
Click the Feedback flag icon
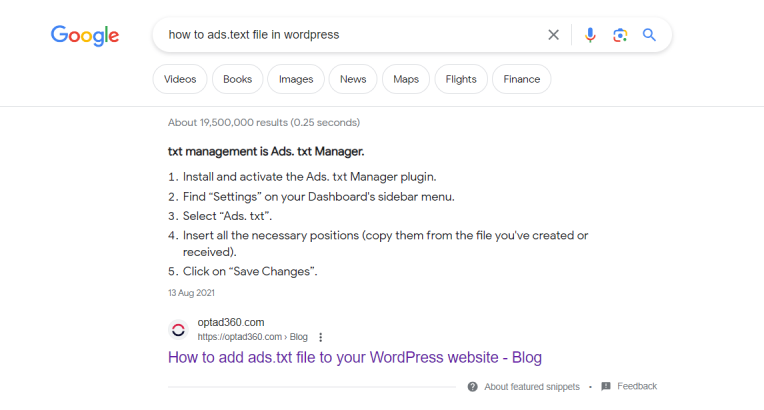coord(606,387)
